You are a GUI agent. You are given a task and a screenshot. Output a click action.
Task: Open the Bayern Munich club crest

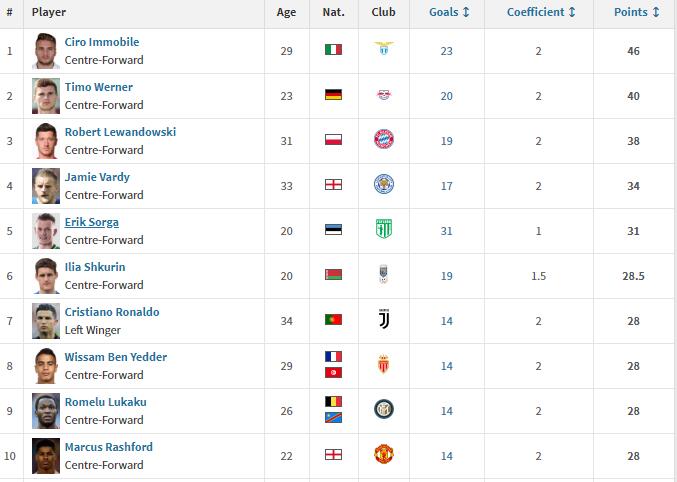384,139
